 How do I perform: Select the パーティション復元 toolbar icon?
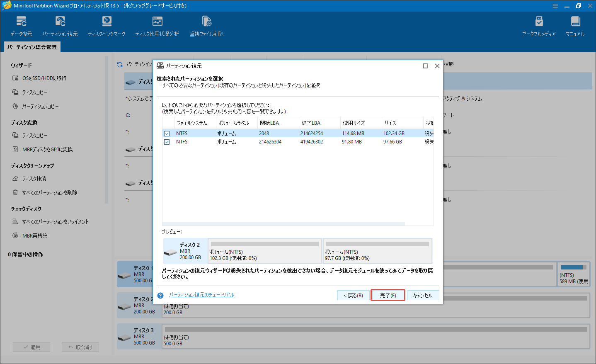(61, 25)
